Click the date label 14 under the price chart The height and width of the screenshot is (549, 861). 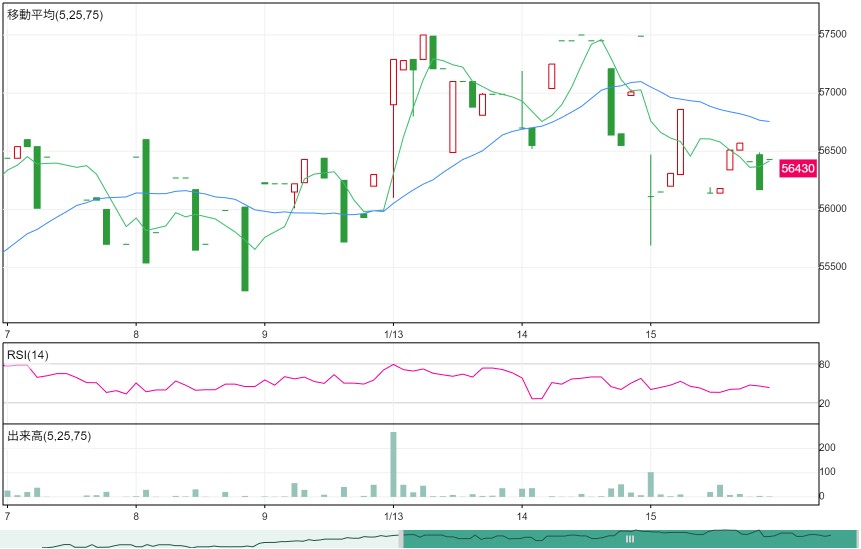pos(522,334)
